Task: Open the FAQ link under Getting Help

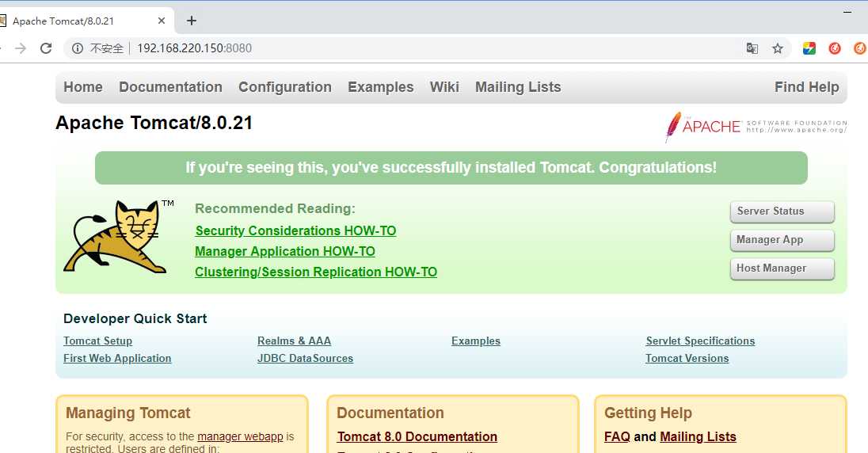Action: 617,436
